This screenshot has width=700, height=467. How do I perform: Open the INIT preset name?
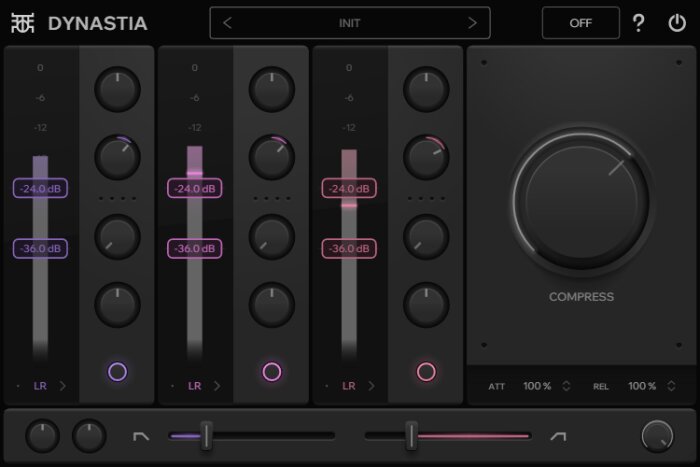pyautogui.click(x=349, y=23)
